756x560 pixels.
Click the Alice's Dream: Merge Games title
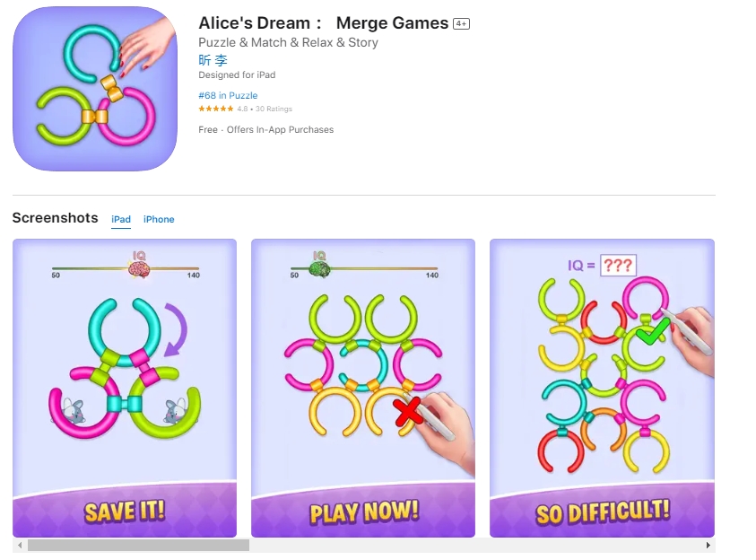coord(324,23)
